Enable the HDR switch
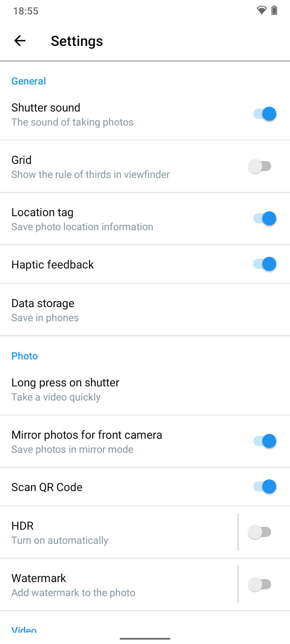The height and width of the screenshot is (644, 290). tap(260, 532)
